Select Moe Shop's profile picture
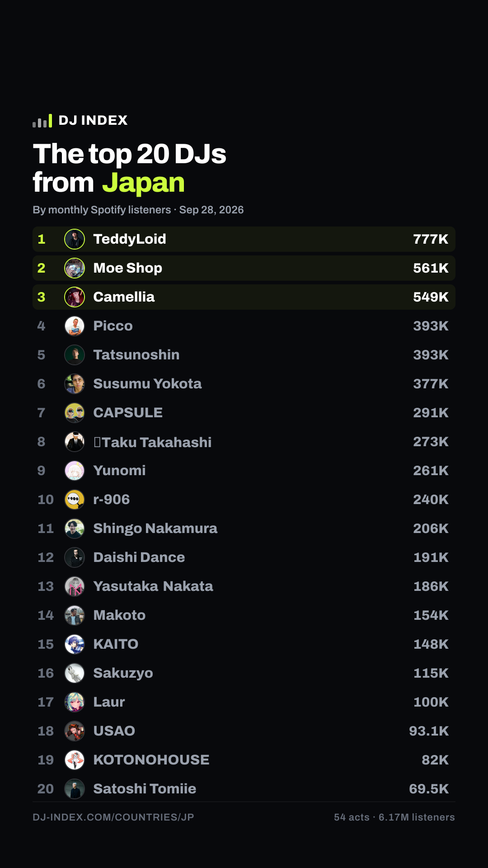This screenshot has height=868, width=488. pyautogui.click(x=75, y=268)
